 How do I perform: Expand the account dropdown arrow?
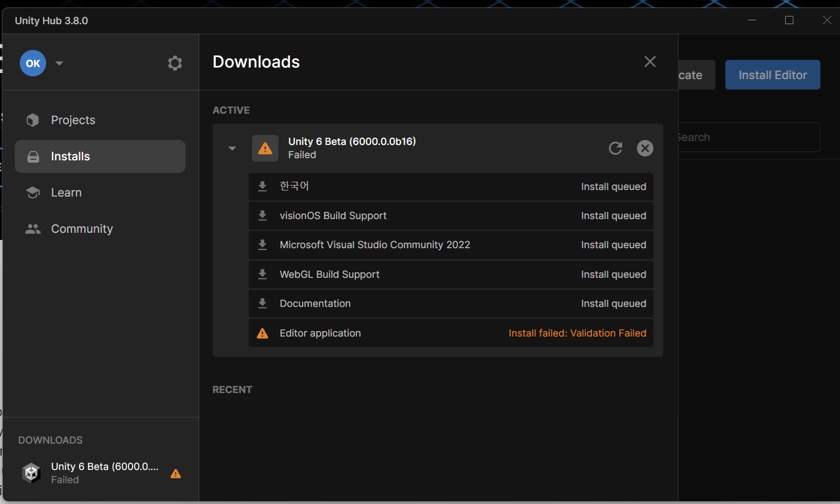(59, 63)
